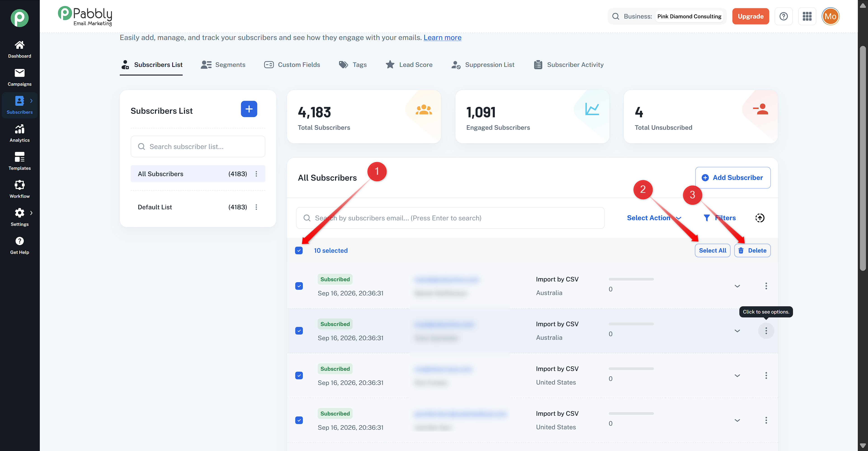Uncheck the second Australia subscriber checkbox
868x451 pixels.
click(x=299, y=331)
